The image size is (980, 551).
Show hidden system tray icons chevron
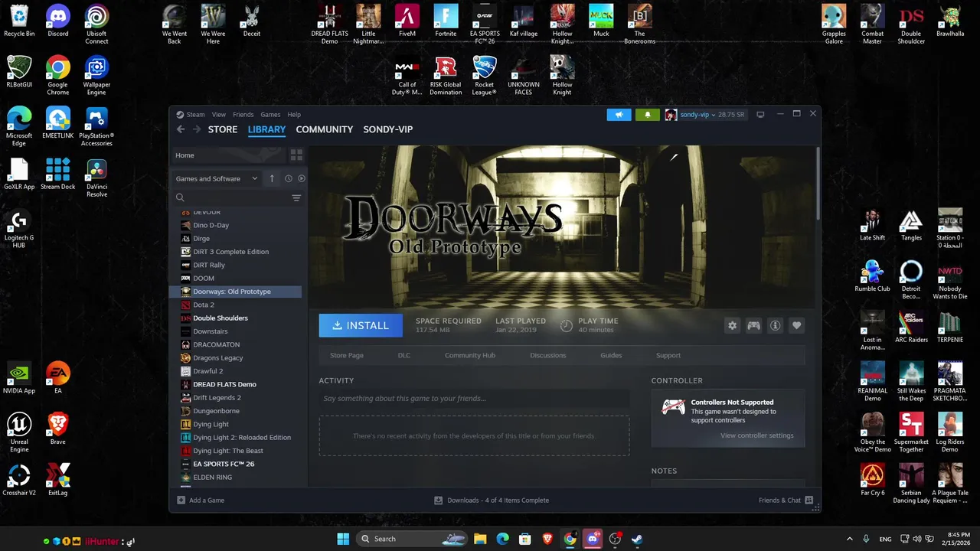click(x=849, y=539)
